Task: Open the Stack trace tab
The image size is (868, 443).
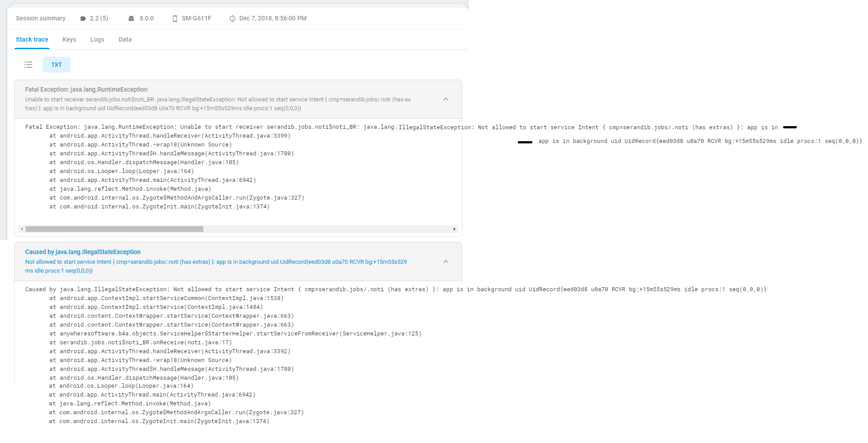Action: pyautogui.click(x=32, y=39)
